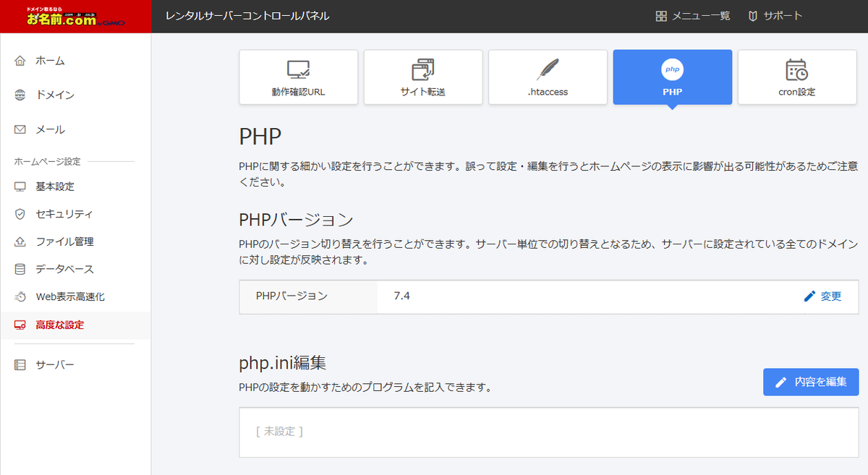This screenshot has height=475, width=868.
Task: Click the ホームページ設定 section label
Action: tap(48, 161)
